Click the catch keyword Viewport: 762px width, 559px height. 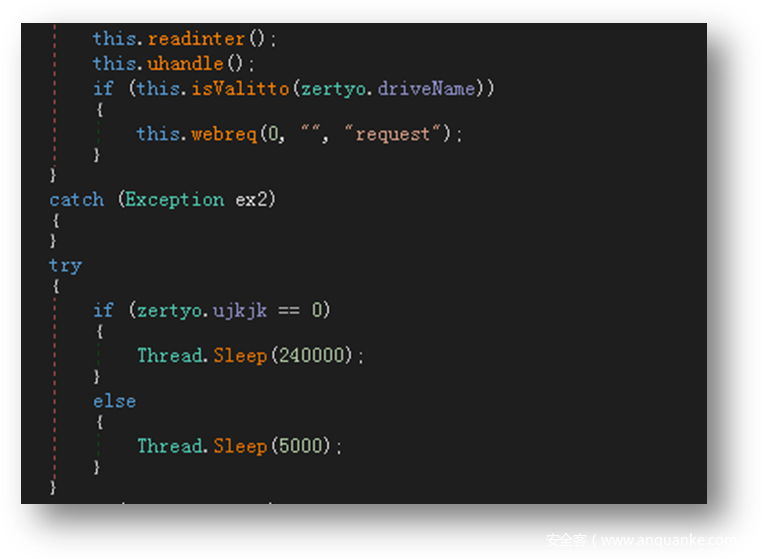coord(77,200)
